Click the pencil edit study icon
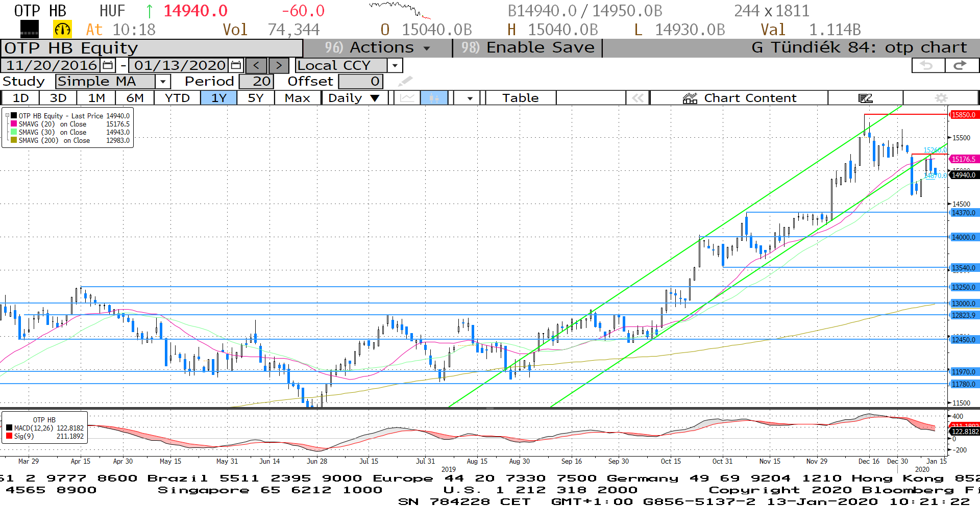Screen dimensions: 980x530 [405, 81]
